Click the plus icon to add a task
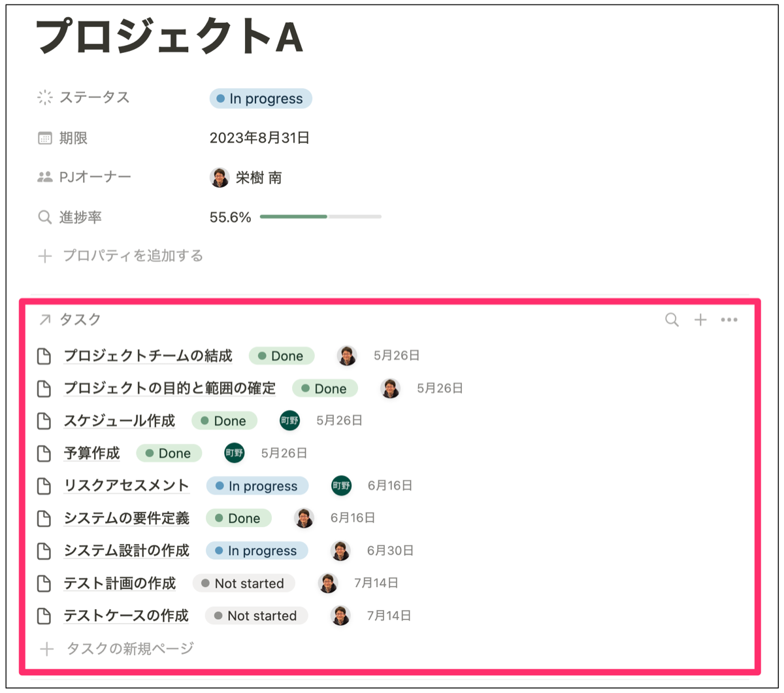The width and height of the screenshot is (784, 693). click(700, 320)
